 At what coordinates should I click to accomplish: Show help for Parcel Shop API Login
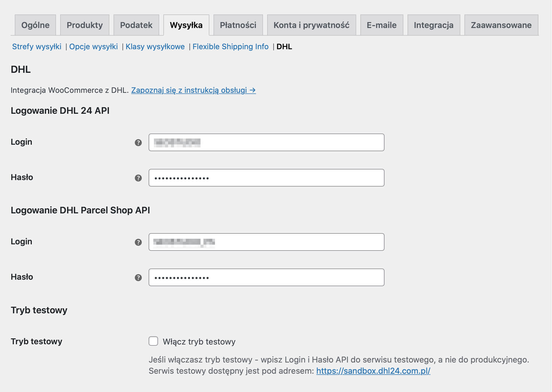(138, 242)
